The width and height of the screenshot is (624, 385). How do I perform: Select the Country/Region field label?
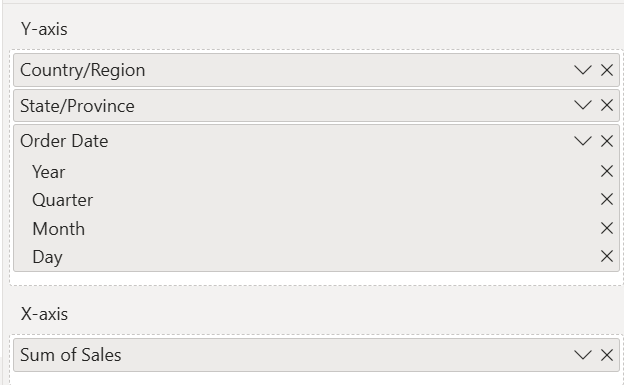(x=83, y=70)
